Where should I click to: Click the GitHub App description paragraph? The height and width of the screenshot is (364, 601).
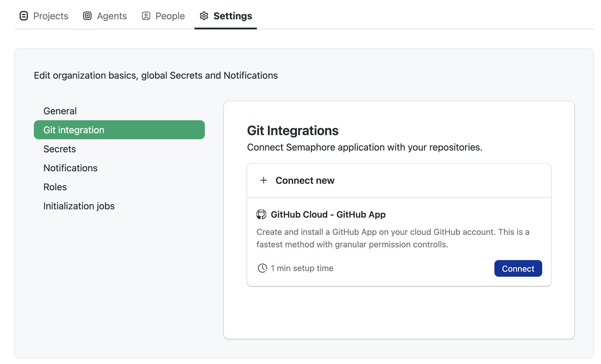[393, 238]
